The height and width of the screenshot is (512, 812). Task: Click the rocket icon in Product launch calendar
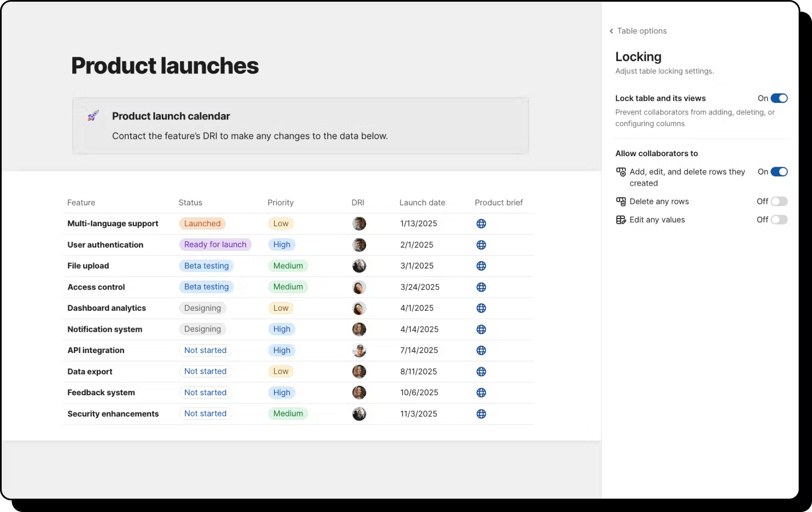tap(93, 116)
